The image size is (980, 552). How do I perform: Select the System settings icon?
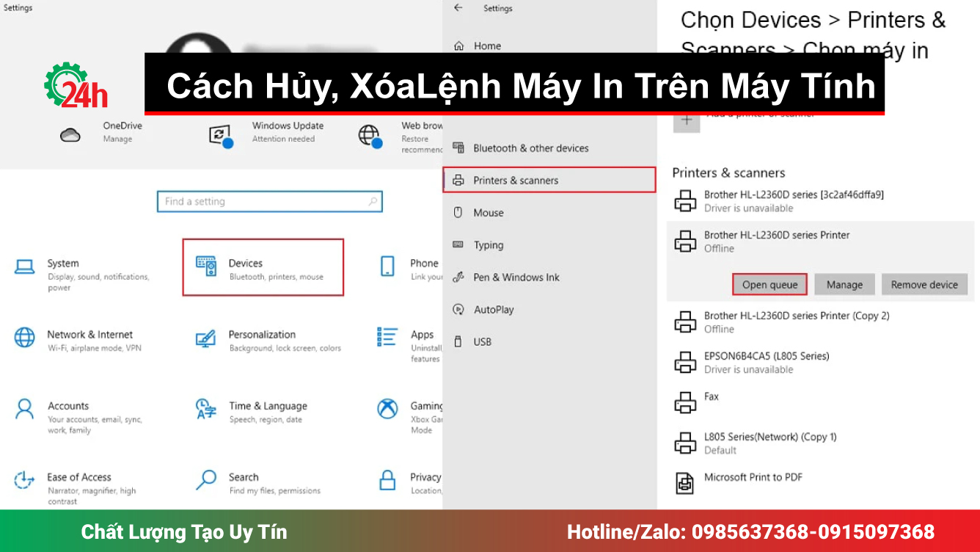pyautogui.click(x=25, y=266)
